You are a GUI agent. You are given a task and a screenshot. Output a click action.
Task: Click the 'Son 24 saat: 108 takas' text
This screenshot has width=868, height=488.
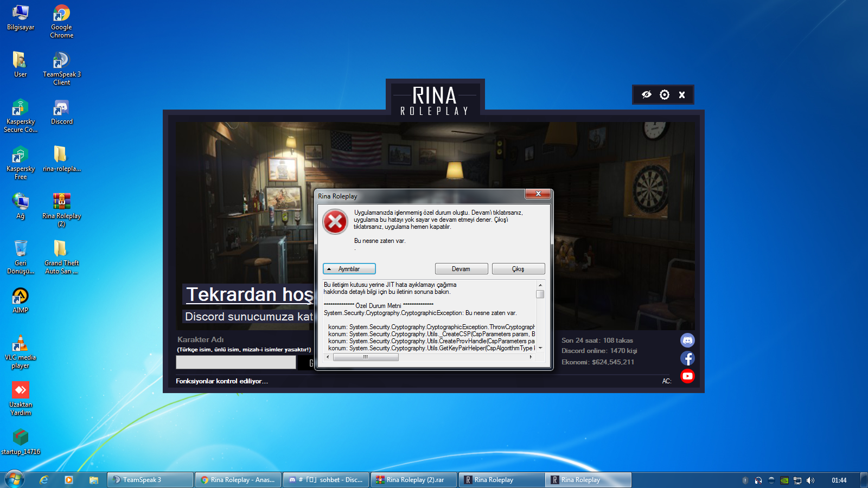[x=597, y=341]
